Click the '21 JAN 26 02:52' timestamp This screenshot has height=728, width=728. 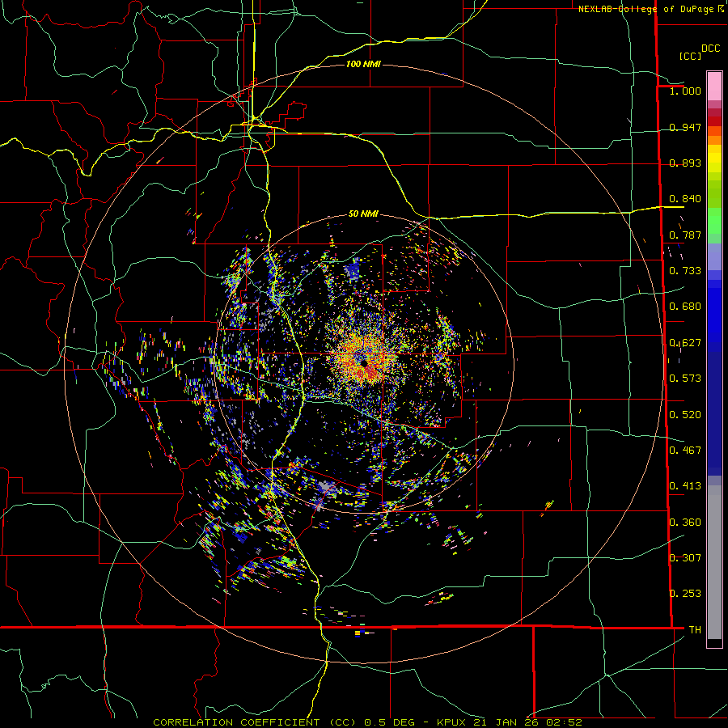[528, 722]
